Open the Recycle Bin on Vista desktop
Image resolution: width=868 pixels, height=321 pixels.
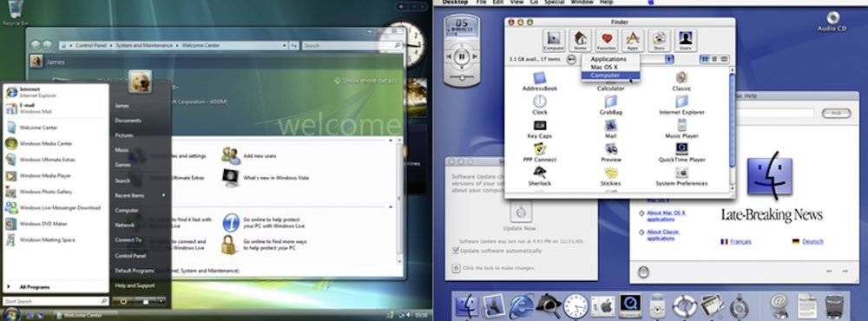click(x=16, y=13)
